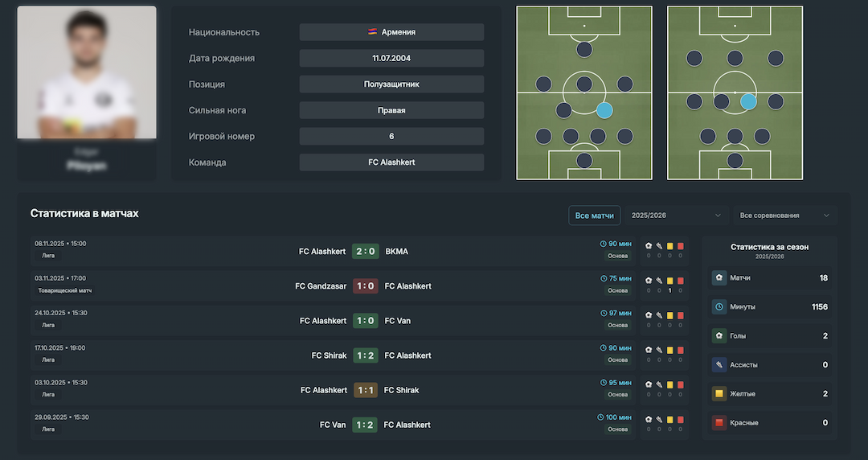The image size is (868, 460).
Task: Click the Минуты clock icon in season stats
Action: 719,307
